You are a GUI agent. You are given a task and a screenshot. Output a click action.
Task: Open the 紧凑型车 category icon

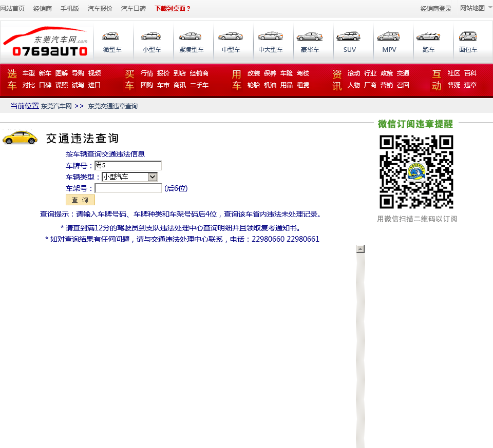pyautogui.click(x=190, y=36)
